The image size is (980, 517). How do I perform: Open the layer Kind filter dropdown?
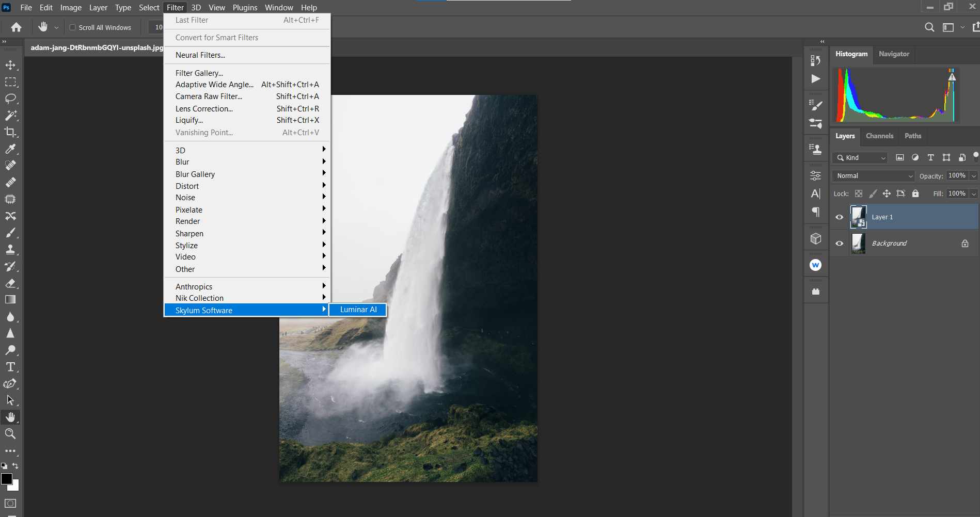860,158
